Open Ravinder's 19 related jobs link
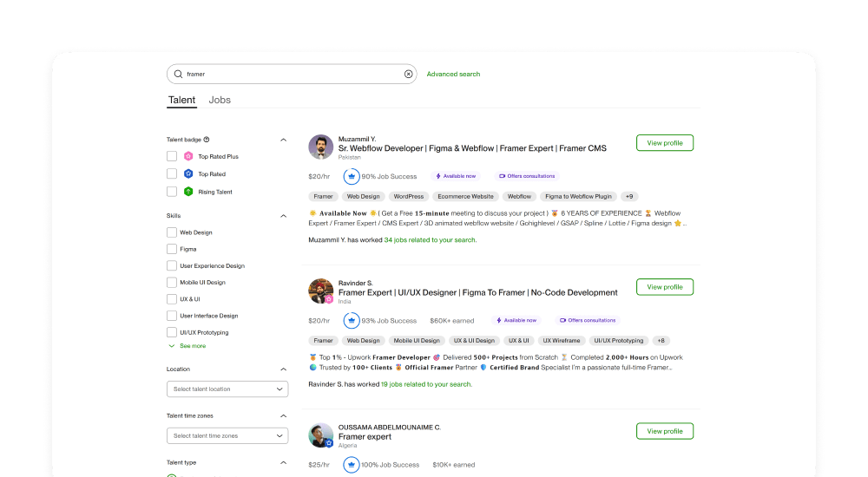Screen dimensions: 868x477 [x=426, y=384]
